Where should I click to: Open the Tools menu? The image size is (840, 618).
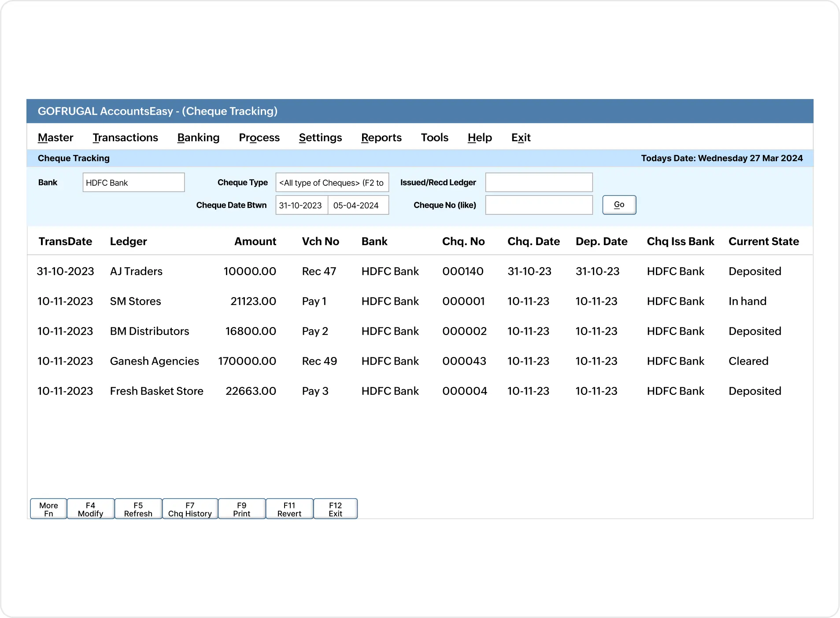(434, 137)
